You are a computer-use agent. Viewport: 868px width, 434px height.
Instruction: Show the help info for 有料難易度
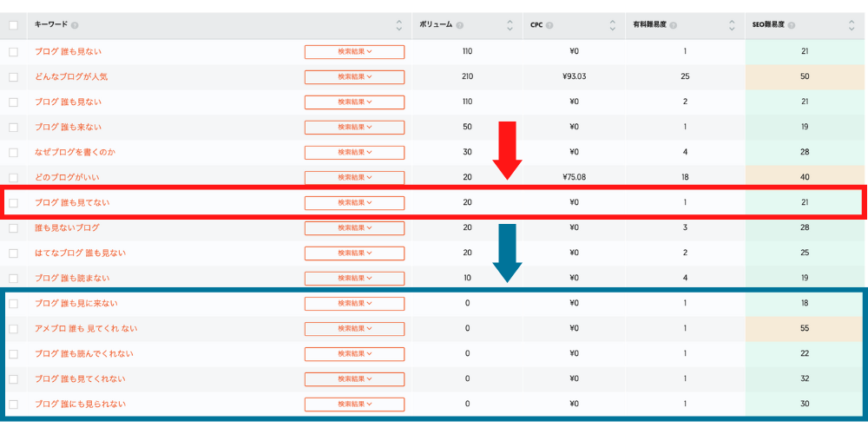tap(674, 25)
